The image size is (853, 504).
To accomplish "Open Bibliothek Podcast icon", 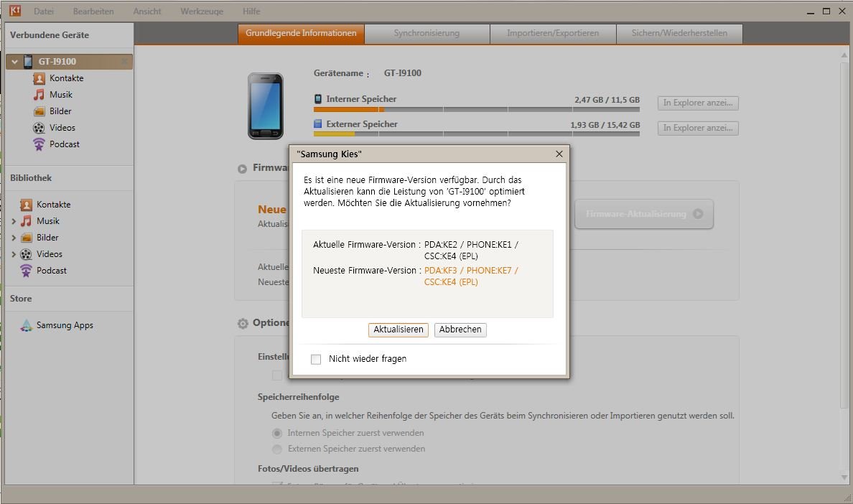I will (26, 270).
